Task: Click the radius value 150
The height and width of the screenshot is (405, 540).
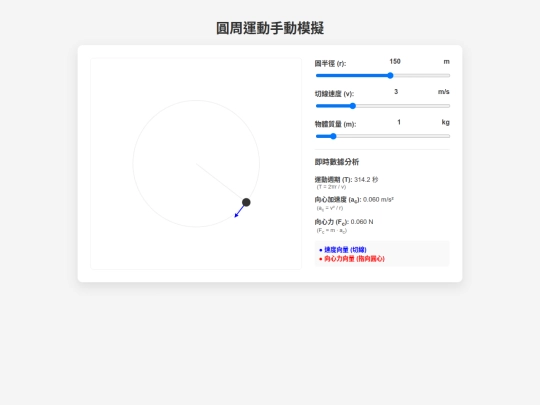Action: (395, 61)
